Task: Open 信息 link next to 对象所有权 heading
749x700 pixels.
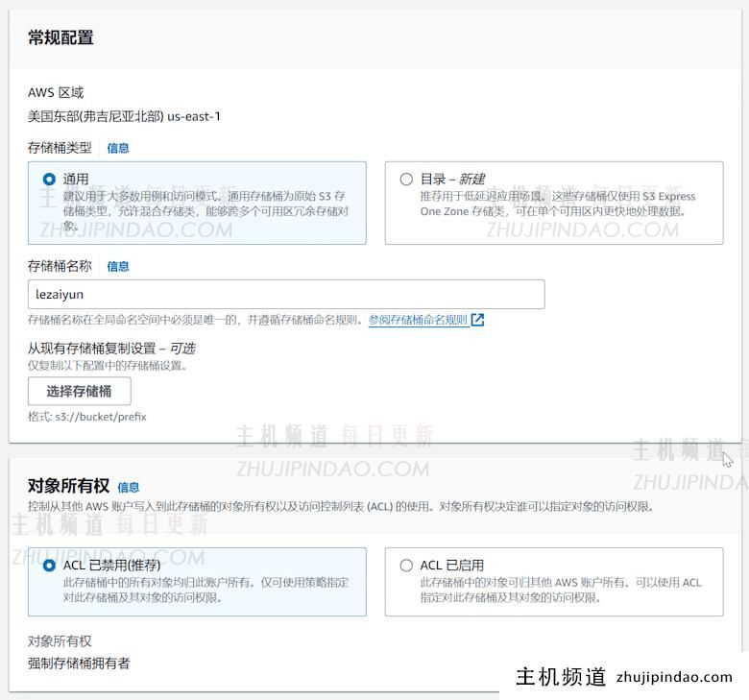Action: [x=129, y=488]
